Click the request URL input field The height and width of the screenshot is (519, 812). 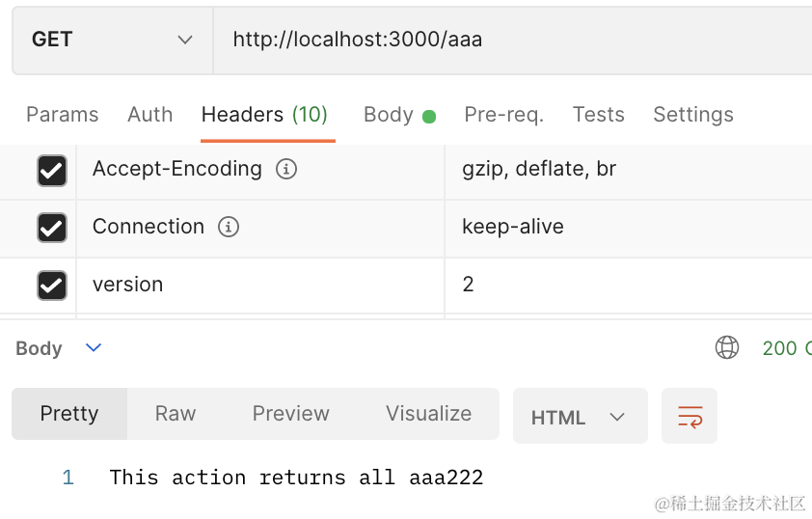[511, 41]
